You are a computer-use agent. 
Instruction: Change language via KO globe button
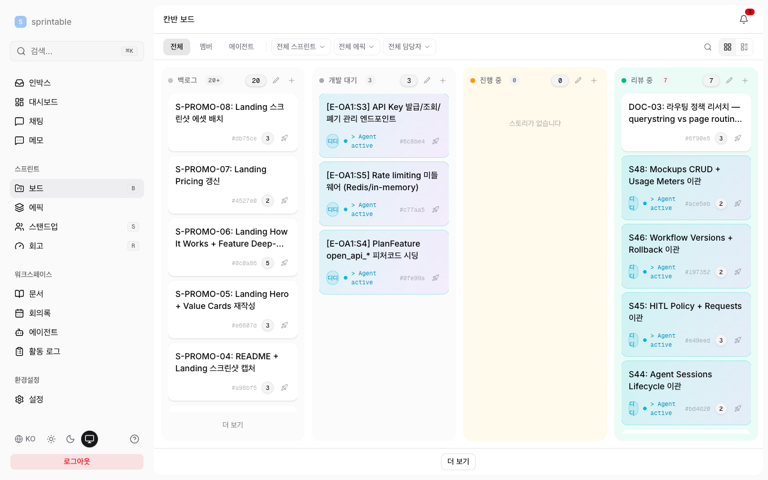(25, 439)
